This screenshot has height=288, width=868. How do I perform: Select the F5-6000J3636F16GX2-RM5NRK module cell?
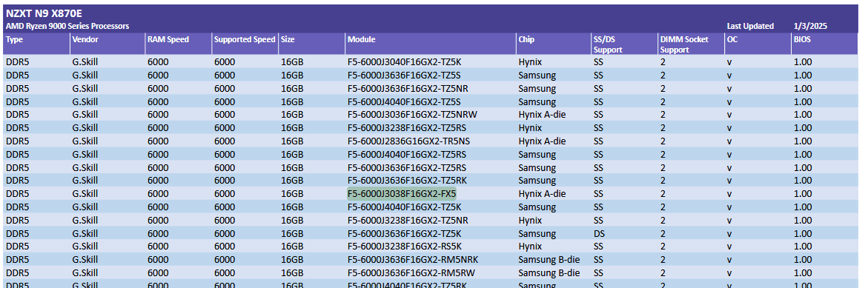(x=412, y=260)
